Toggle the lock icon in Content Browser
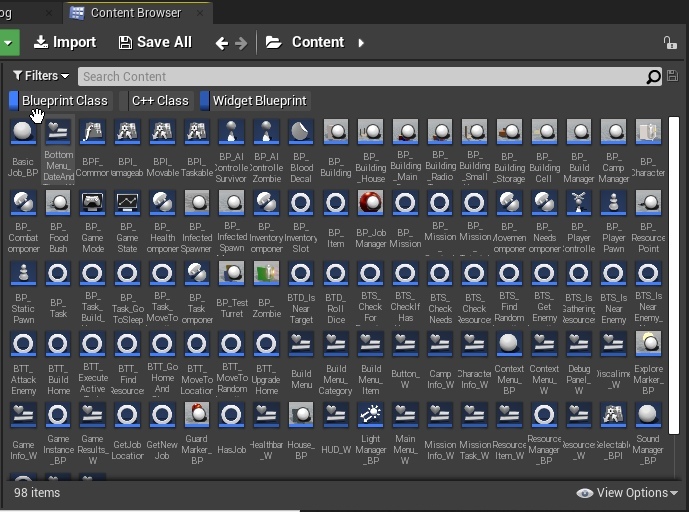The height and width of the screenshot is (512, 689). [x=670, y=43]
